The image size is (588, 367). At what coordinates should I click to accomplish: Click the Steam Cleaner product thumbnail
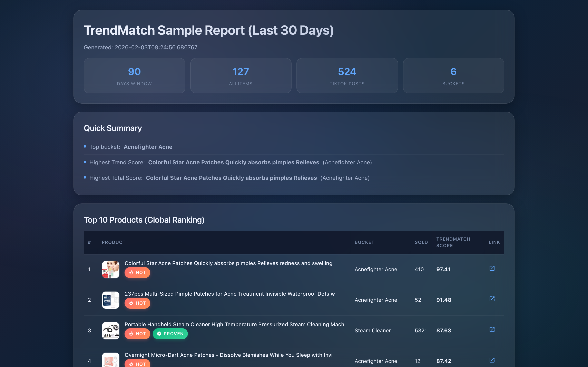click(110, 330)
